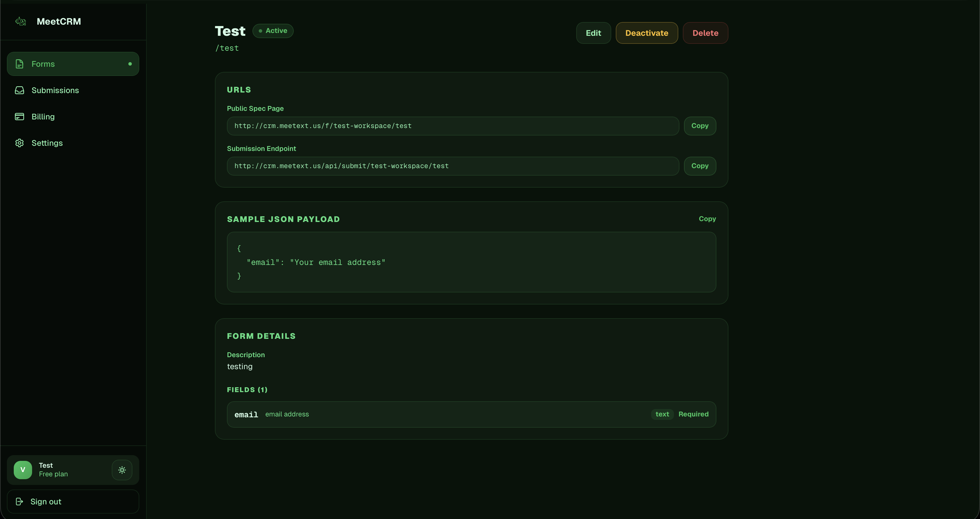
Task: Click the email field row under Fields
Action: tap(471, 414)
